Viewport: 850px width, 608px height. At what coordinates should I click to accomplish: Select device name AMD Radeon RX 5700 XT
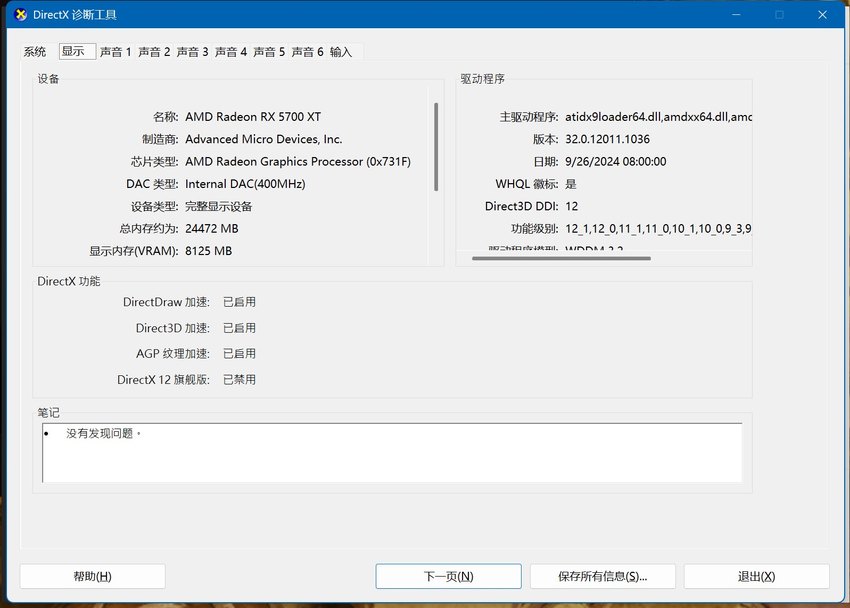(253, 117)
